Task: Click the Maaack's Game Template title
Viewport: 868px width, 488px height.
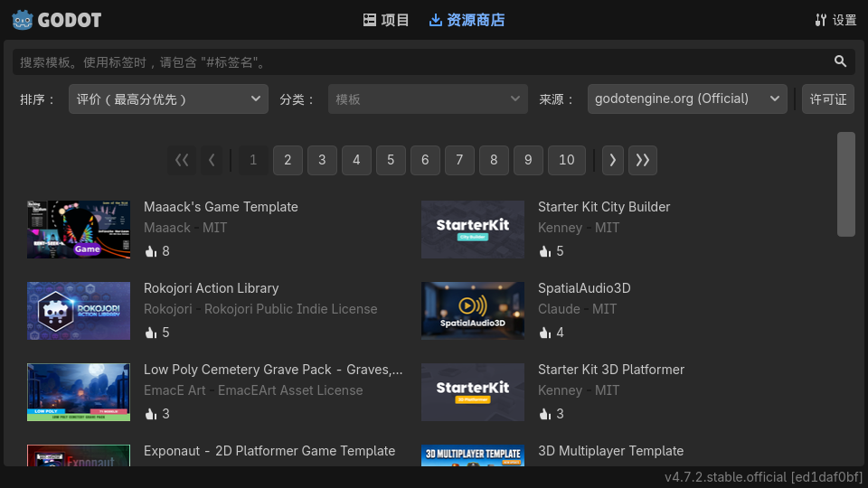Action: (x=221, y=207)
